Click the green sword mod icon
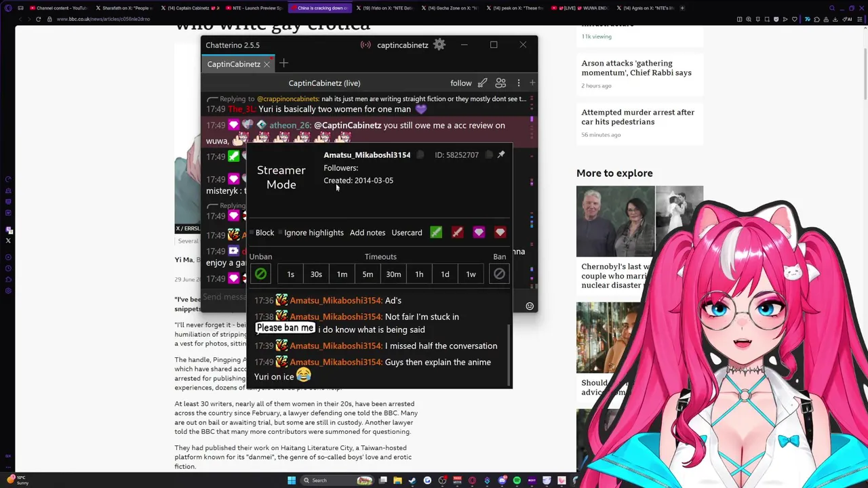The height and width of the screenshot is (488, 868). [x=436, y=232]
